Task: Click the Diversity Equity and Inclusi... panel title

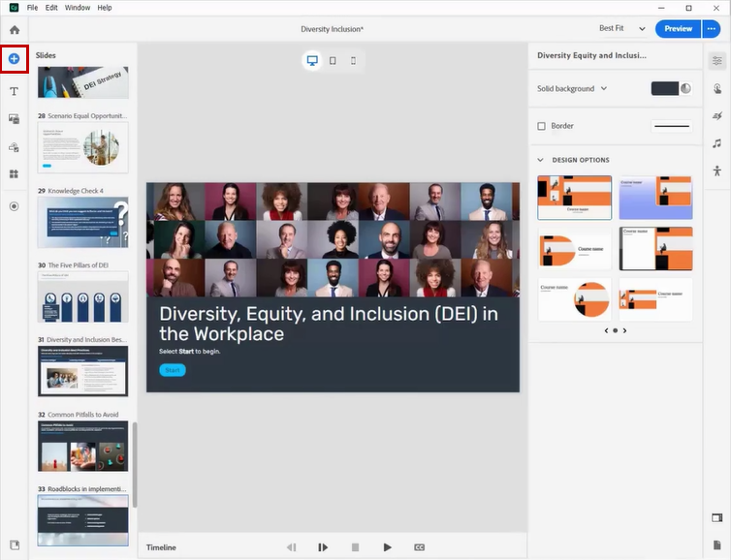Action: point(591,55)
